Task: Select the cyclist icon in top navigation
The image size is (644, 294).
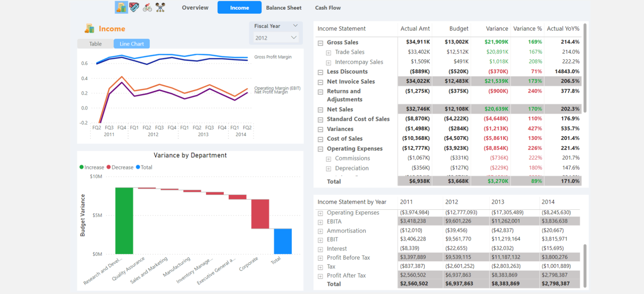Action: point(148,7)
